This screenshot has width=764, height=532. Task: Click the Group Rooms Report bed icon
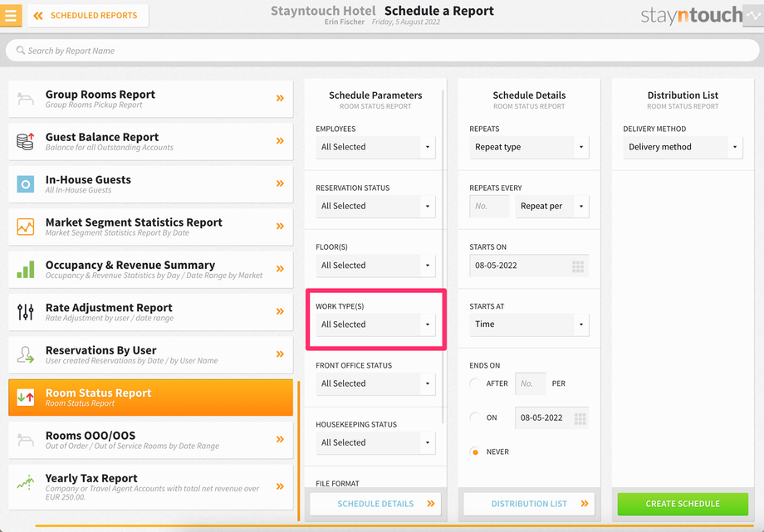tap(26, 99)
